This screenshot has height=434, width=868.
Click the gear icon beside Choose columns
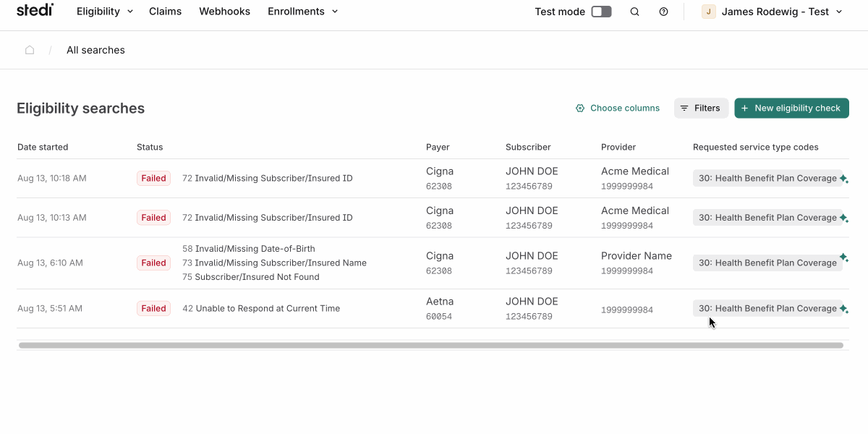coord(579,108)
